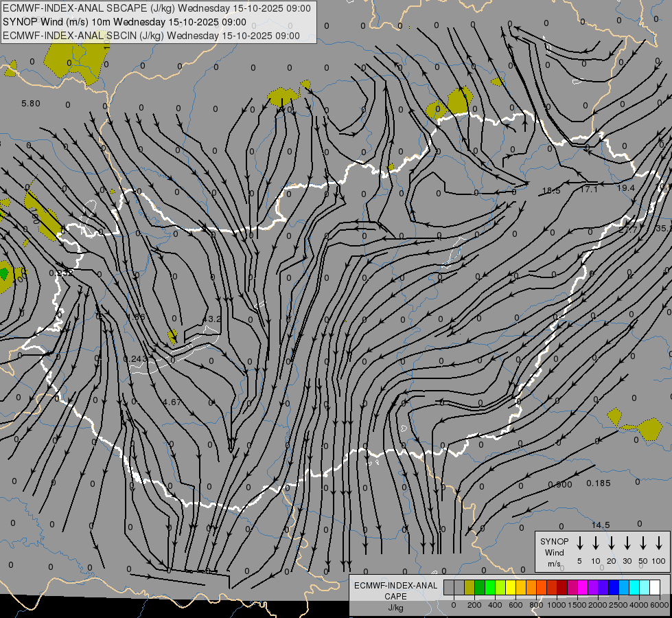Click the 2000 tick on CAPE scale
672x618 pixels.
597,605
